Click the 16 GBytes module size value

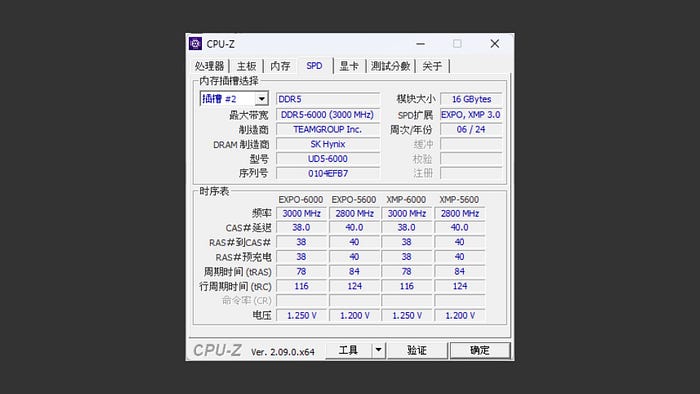click(471, 99)
